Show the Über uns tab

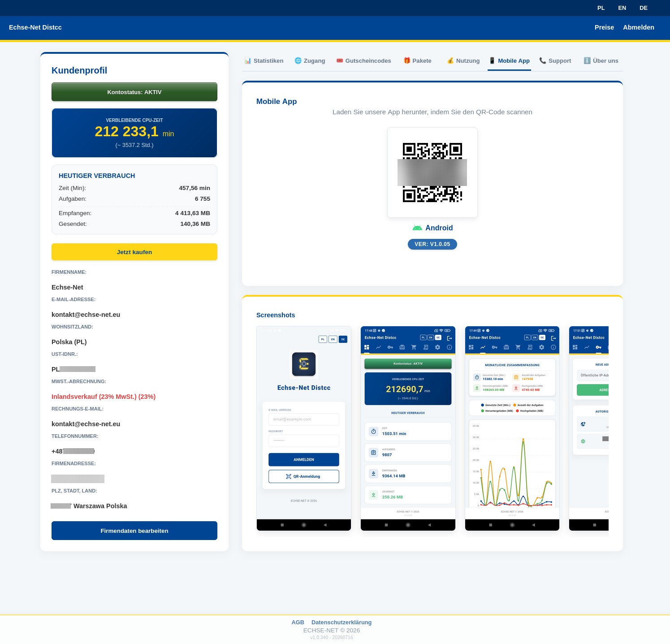click(601, 61)
